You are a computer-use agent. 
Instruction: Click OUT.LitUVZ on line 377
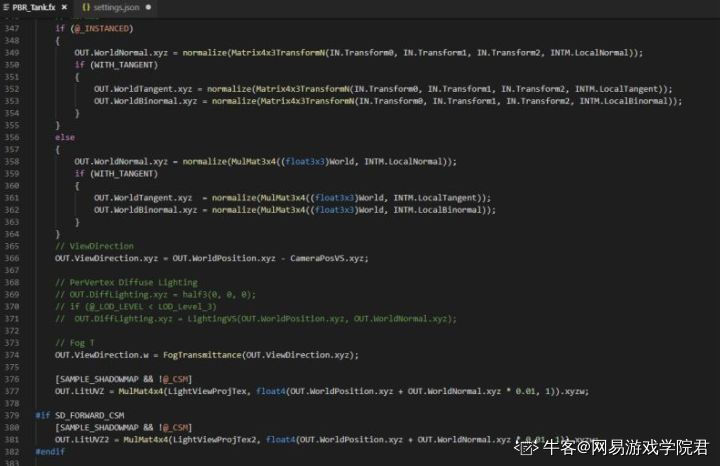click(79, 391)
